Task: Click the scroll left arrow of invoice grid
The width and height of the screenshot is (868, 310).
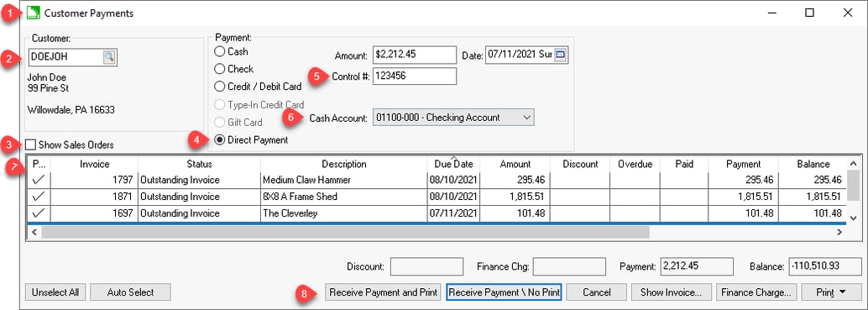Action: [x=34, y=233]
